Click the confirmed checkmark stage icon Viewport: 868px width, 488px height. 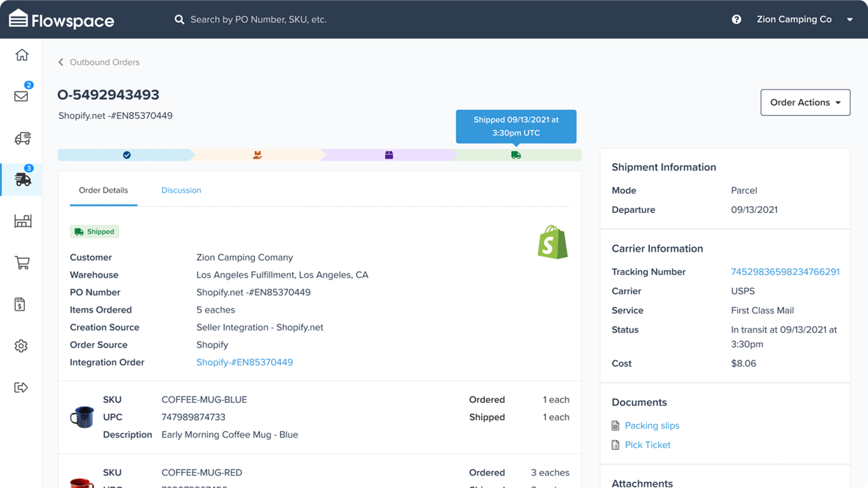point(126,155)
